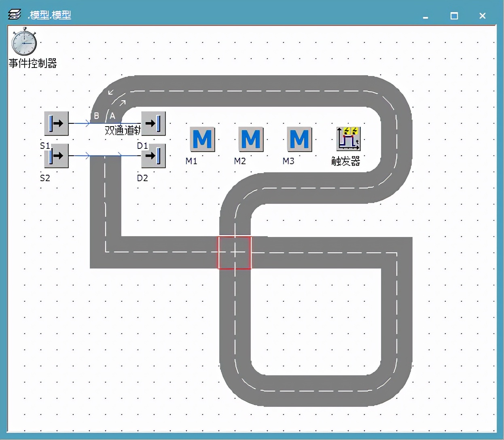The height and width of the screenshot is (440, 504).
Task: Select the S2 source object icon
Action: click(x=56, y=156)
